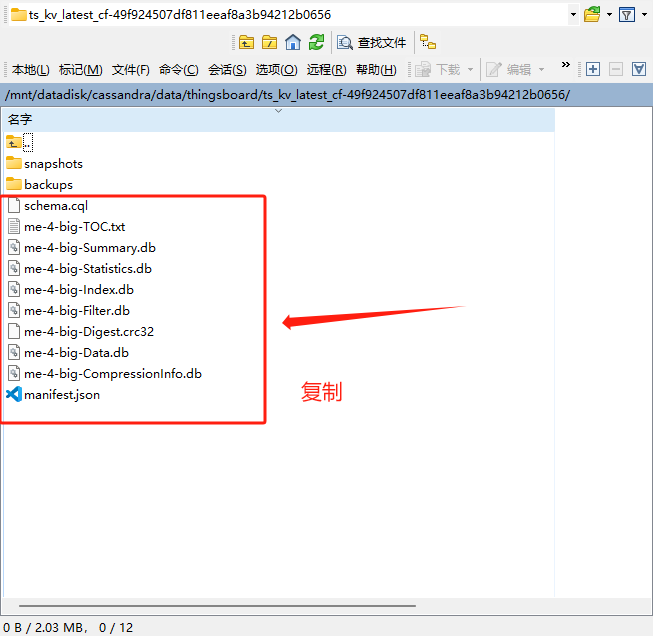This screenshot has height=636, width=653.
Task: Open the 选项(O) menu
Action: click(277, 70)
